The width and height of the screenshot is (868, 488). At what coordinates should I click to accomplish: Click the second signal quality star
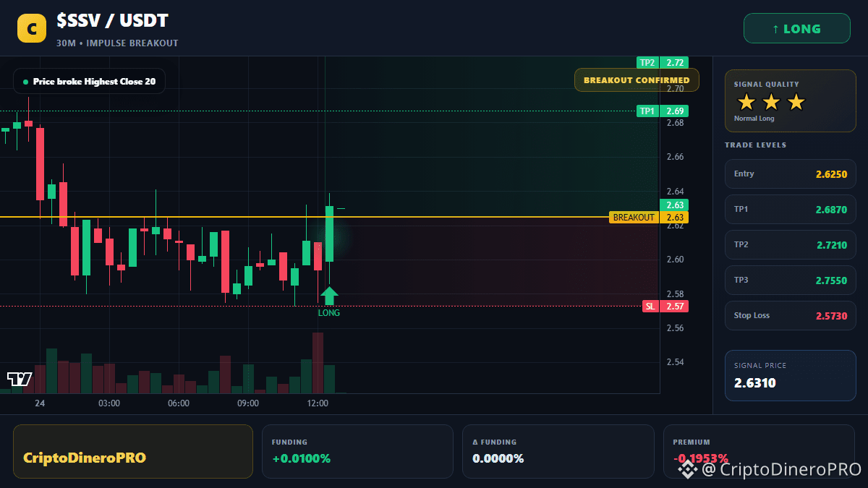771,102
